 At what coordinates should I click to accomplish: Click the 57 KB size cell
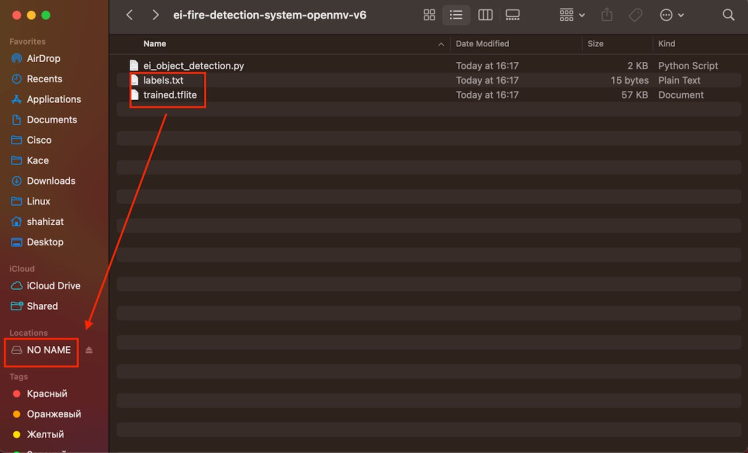coord(634,95)
